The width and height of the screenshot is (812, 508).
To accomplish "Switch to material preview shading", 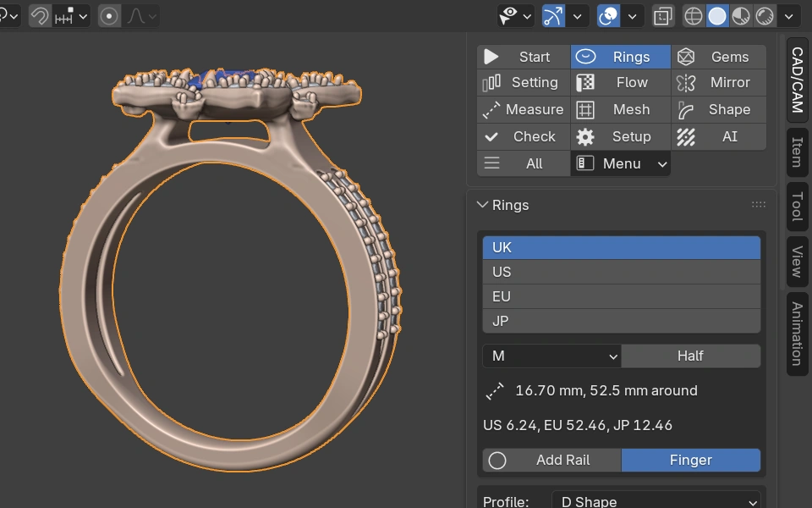I will 741,16.
